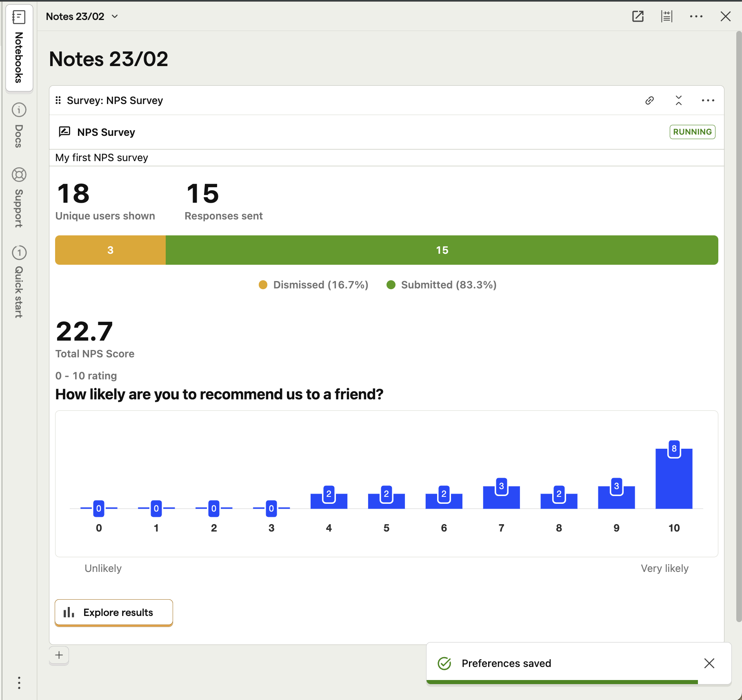Click the survey feedback icon beside NPS Survey

[x=64, y=132]
